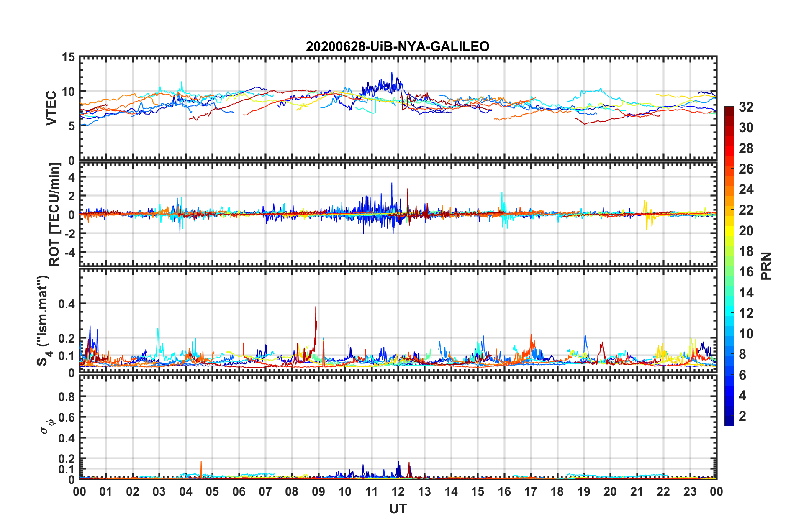Image resolution: width=796 pixels, height=532 pixels.
Task: Click colorbar tick label 30
Action: (x=746, y=128)
